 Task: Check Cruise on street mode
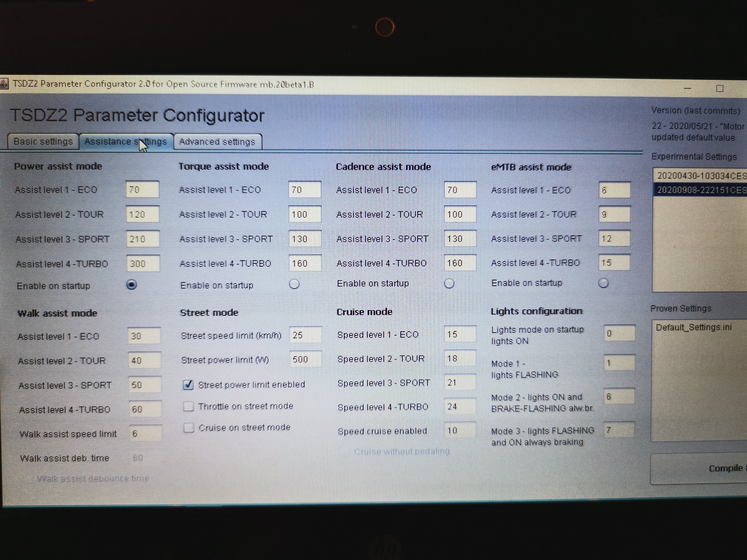point(189,428)
